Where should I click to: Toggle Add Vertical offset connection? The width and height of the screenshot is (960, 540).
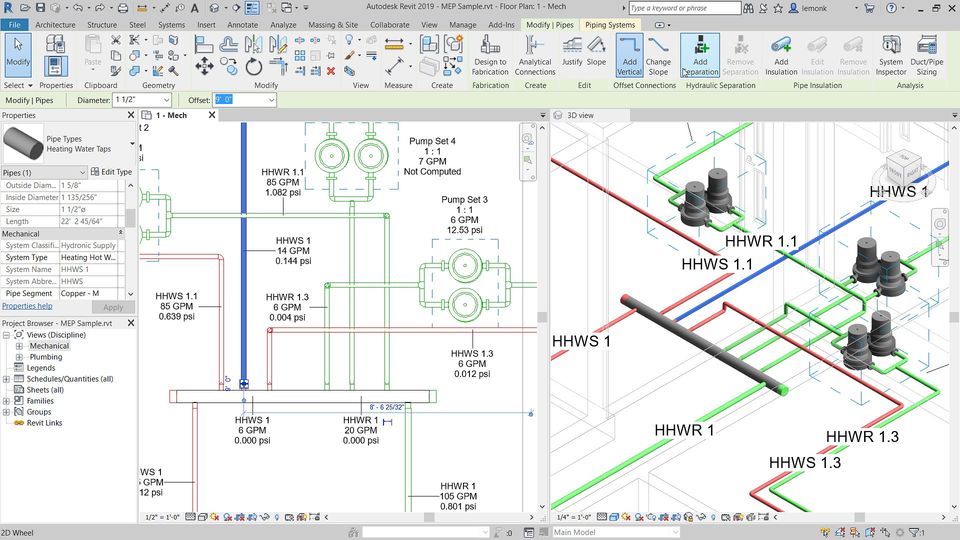coord(629,55)
